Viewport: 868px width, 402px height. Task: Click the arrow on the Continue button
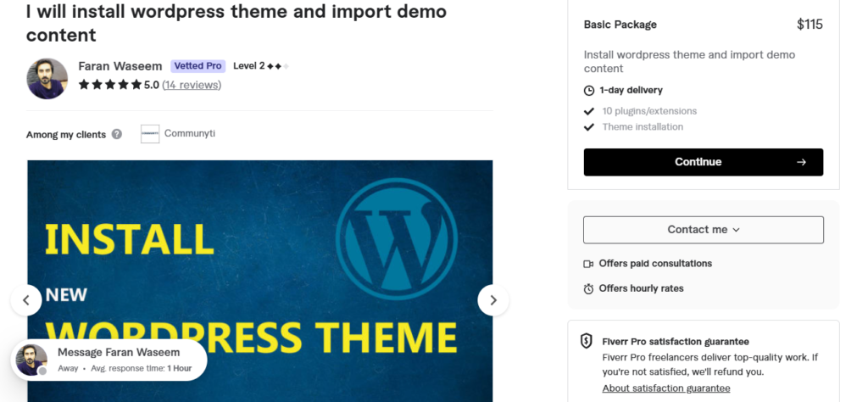[801, 162]
